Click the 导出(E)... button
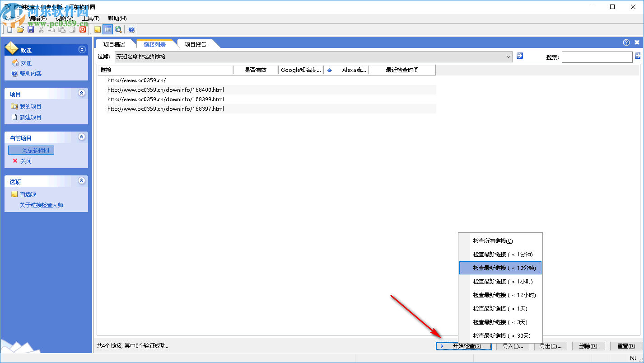 [551, 346]
